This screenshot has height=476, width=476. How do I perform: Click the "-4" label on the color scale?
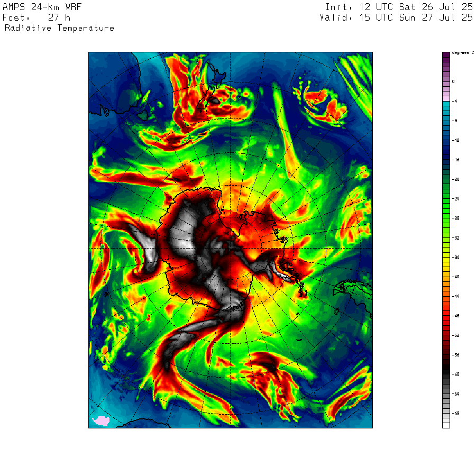pos(454,101)
